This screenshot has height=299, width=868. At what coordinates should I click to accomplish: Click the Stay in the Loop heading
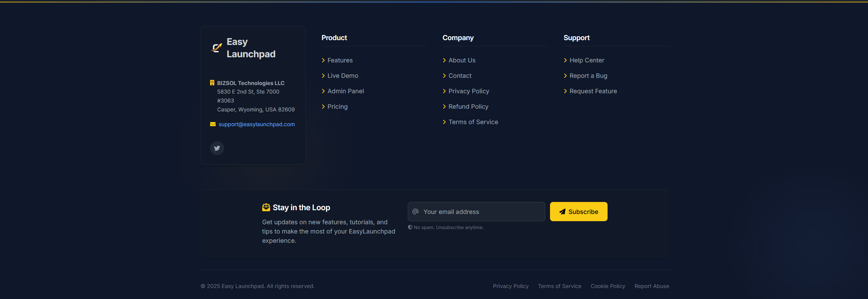tap(301, 207)
